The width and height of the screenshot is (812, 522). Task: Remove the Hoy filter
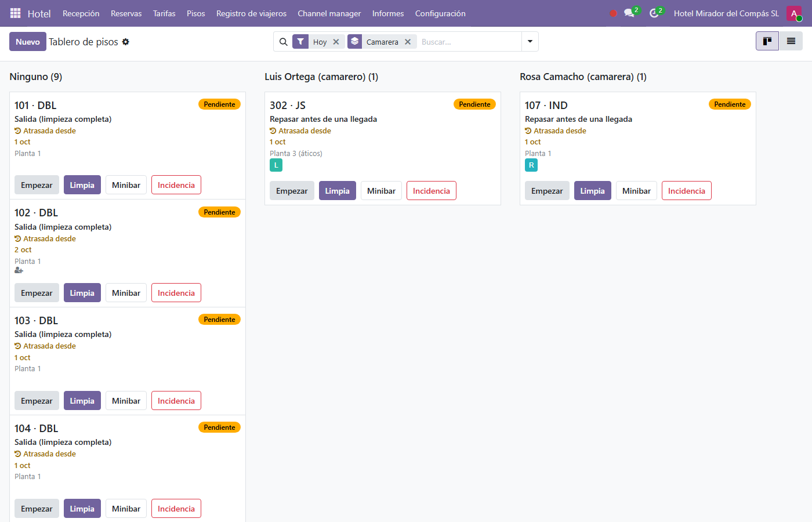coord(336,42)
